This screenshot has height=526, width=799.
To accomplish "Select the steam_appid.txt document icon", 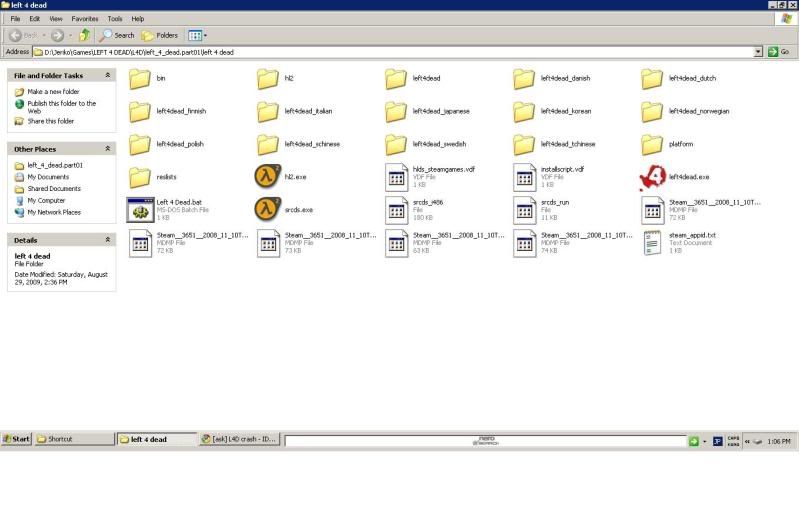I will click(x=652, y=243).
